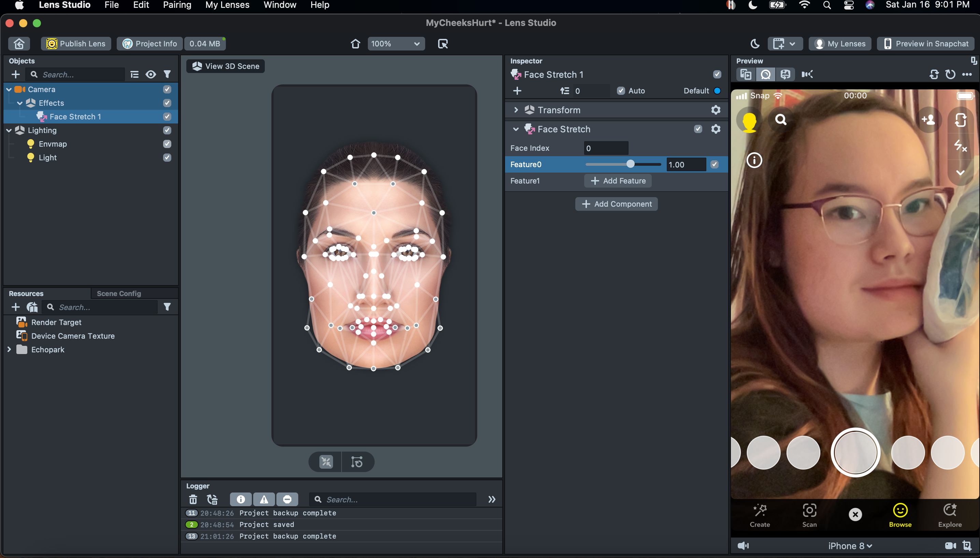This screenshot has width=980, height=558.
Task: Click the Preview panel reset refresh icon
Action: pyautogui.click(x=950, y=74)
